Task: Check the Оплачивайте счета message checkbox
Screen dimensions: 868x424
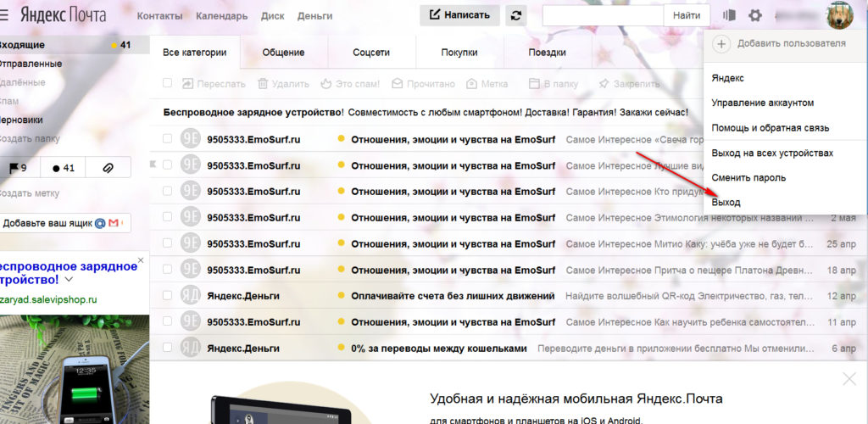Action: (167, 296)
